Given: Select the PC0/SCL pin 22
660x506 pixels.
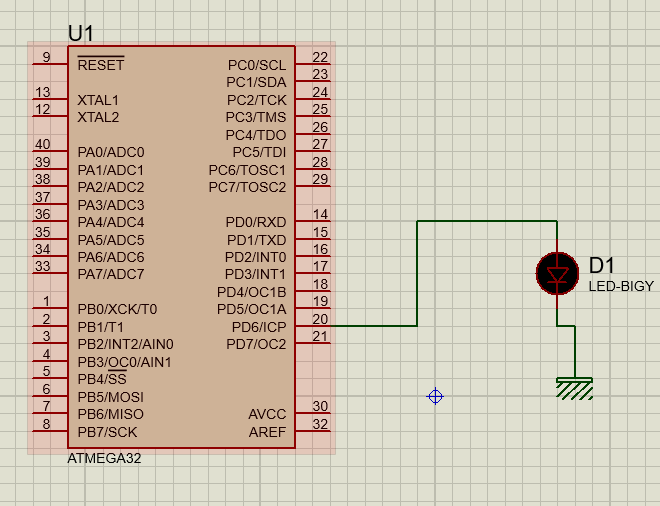Looking at the screenshot, I should [x=314, y=64].
